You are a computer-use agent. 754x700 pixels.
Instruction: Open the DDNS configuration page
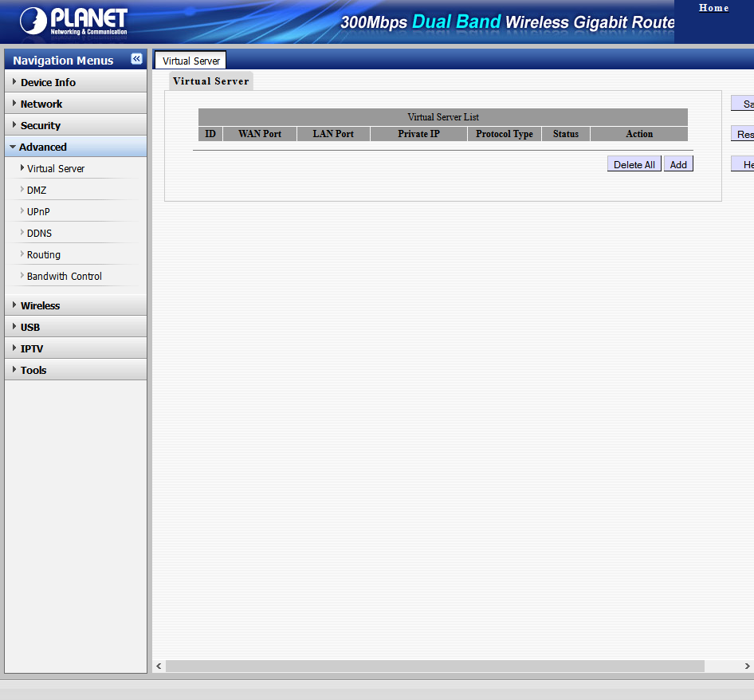coord(39,233)
